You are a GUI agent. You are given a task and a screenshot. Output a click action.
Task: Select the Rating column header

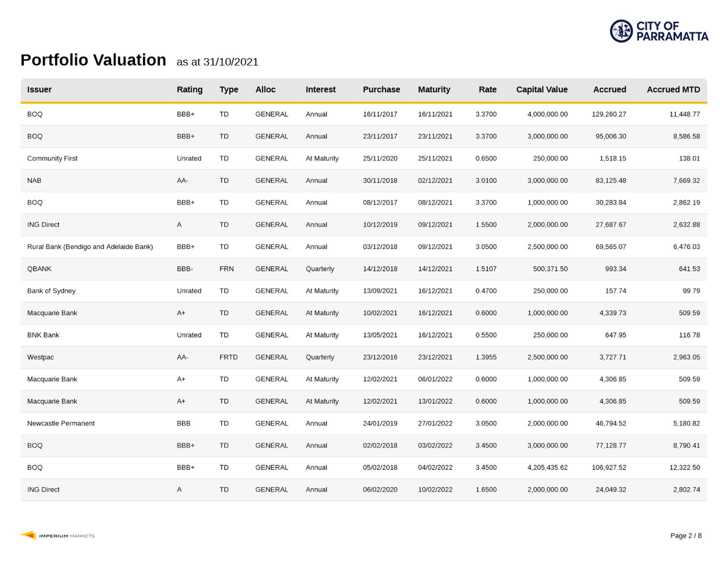[x=189, y=89]
